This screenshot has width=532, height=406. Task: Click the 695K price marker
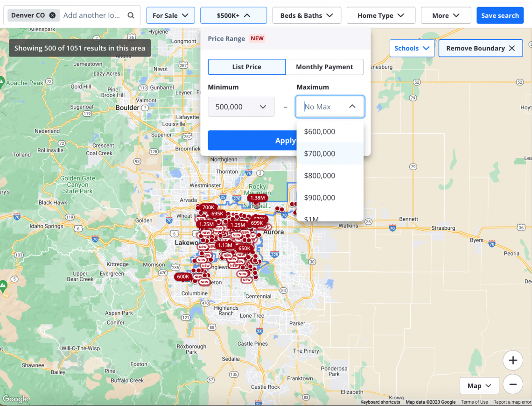point(217,214)
